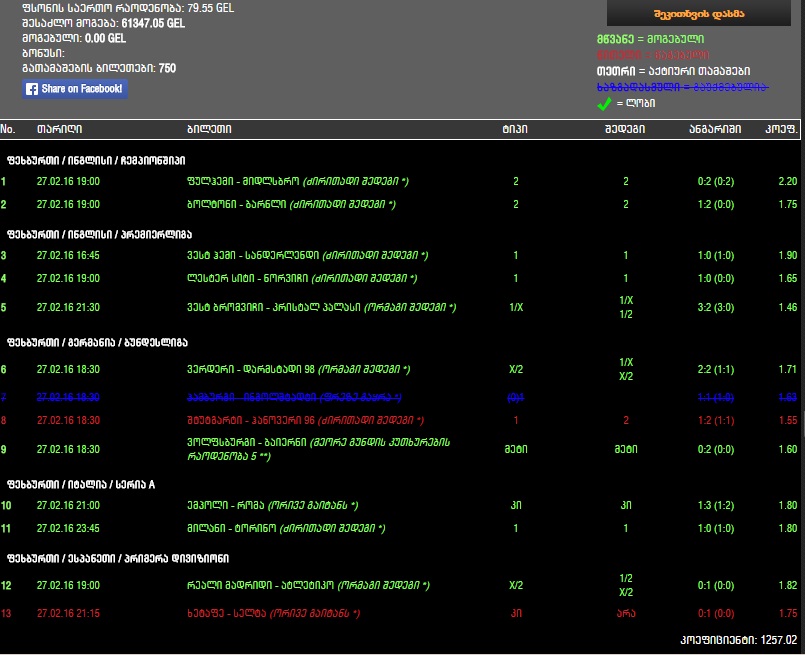Click the total coefficient 1257.02 value
The height and width of the screenshot is (655, 805).
(777, 640)
